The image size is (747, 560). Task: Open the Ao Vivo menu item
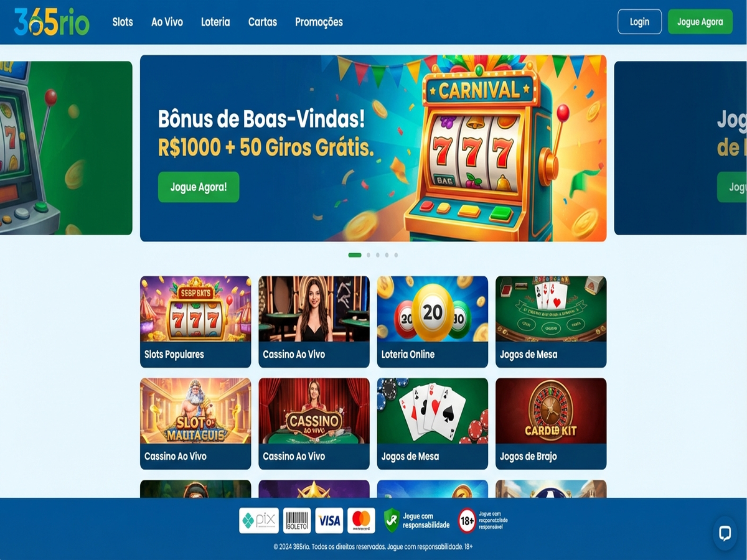tap(167, 22)
